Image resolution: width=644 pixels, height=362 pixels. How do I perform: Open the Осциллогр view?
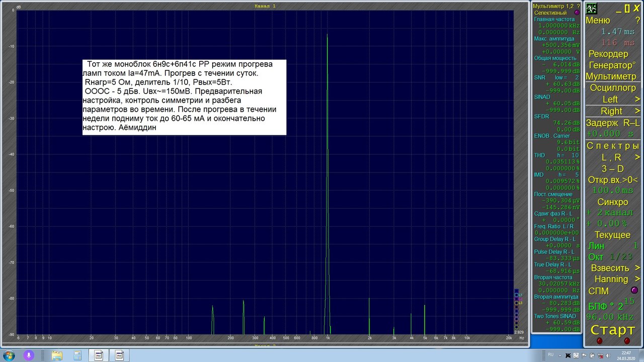click(x=612, y=87)
